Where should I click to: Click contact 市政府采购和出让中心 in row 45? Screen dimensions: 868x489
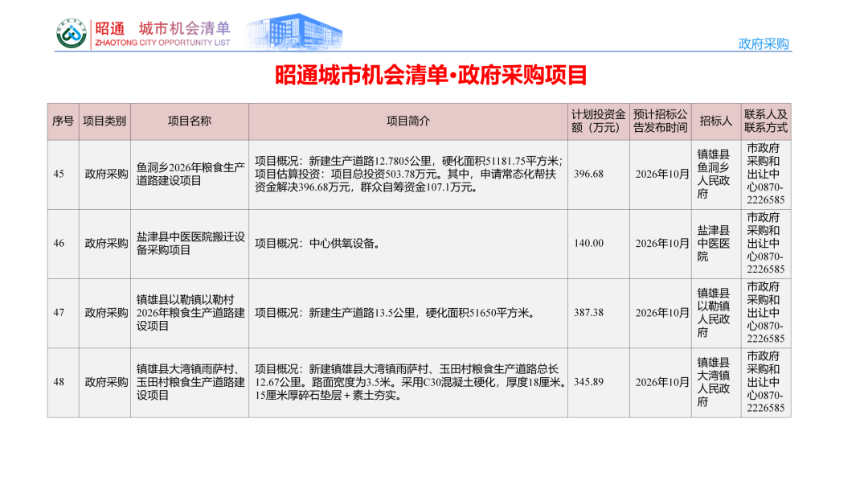point(766,174)
